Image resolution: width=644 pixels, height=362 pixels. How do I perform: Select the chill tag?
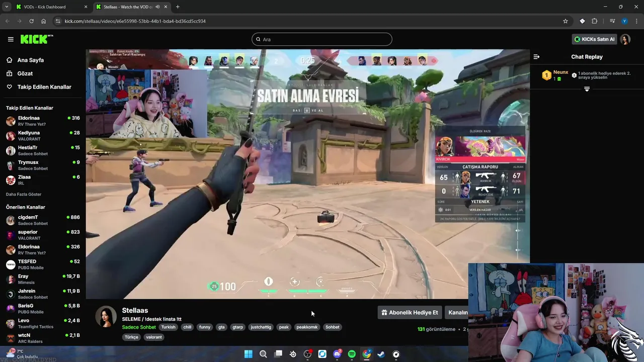tap(187, 327)
